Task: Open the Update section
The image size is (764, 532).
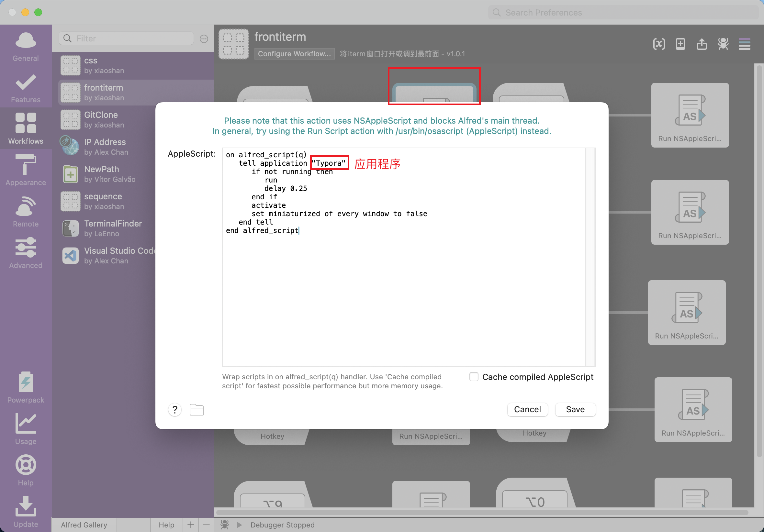Action: (26, 511)
